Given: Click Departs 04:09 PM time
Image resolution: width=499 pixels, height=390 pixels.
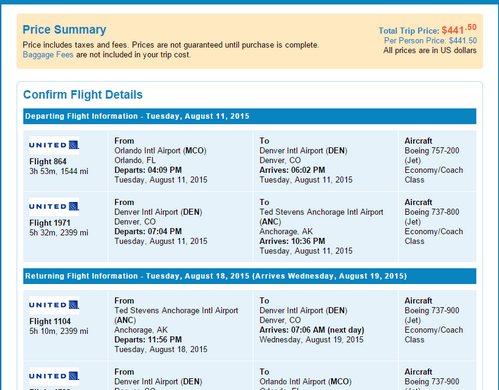Looking at the screenshot, I should point(148,170).
